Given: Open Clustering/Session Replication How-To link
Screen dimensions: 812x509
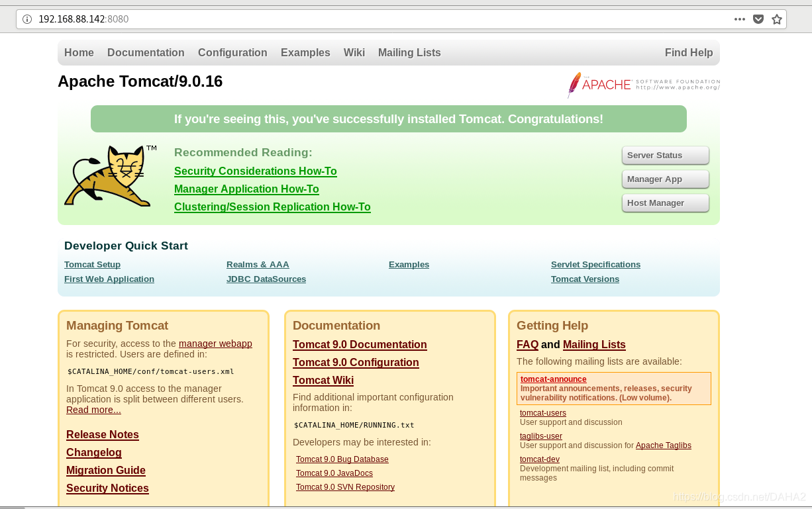Looking at the screenshot, I should pos(272,207).
